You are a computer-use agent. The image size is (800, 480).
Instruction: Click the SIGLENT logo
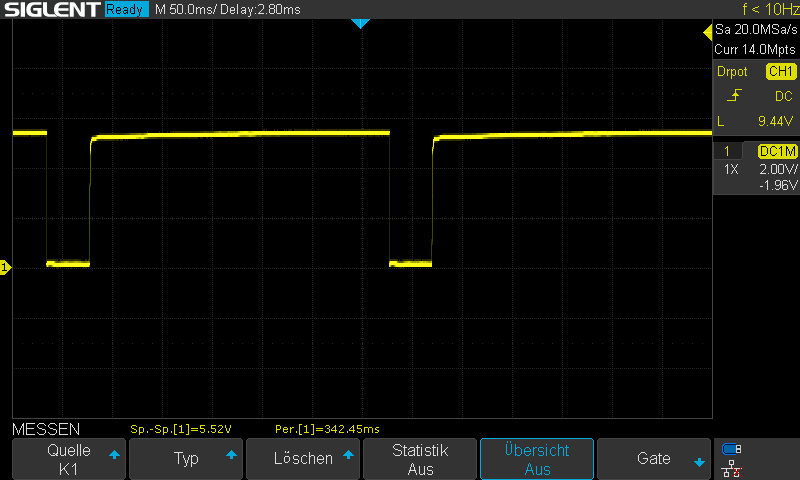point(52,9)
